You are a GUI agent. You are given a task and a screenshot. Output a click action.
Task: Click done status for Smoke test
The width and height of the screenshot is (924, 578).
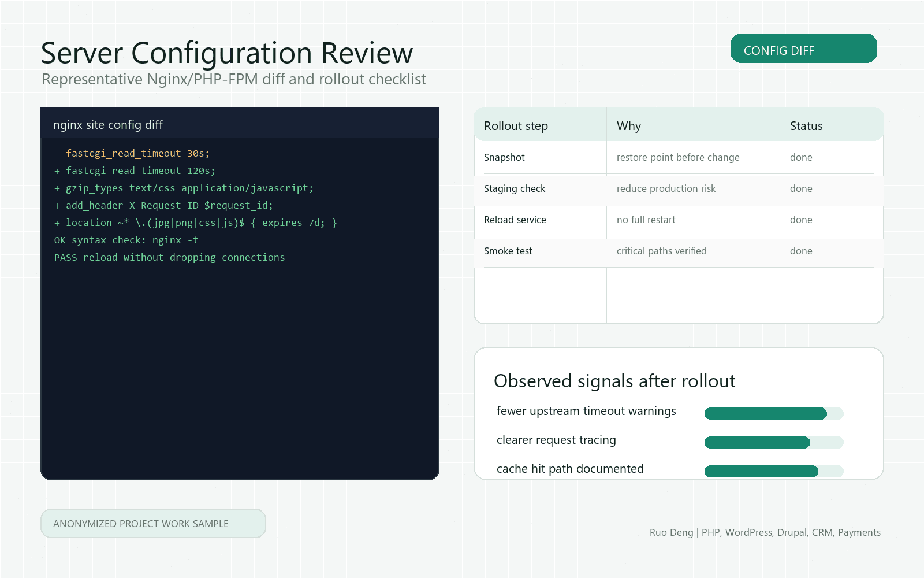pyautogui.click(x=801, y=251)
